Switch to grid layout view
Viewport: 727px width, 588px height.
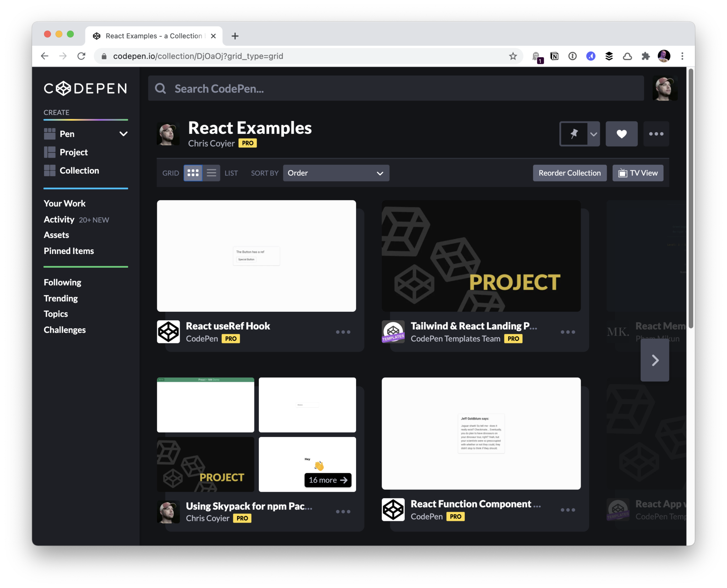(x=192, y=173)
